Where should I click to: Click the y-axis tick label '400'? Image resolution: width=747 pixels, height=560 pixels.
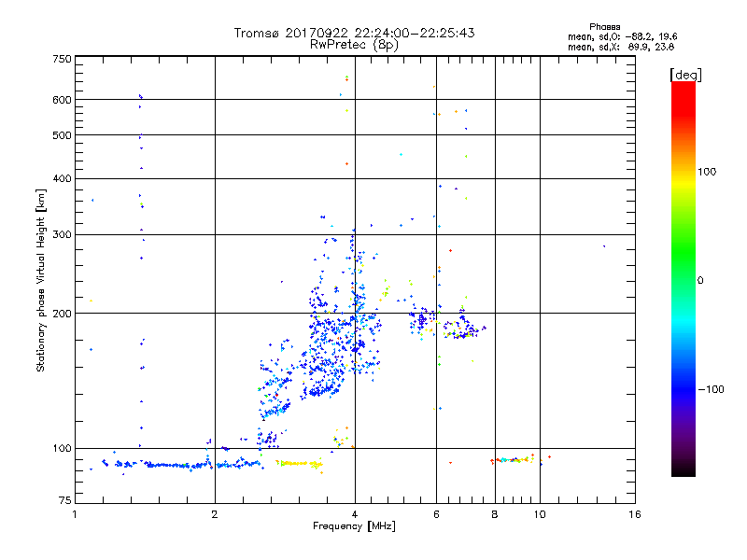(x=62, y=178)
